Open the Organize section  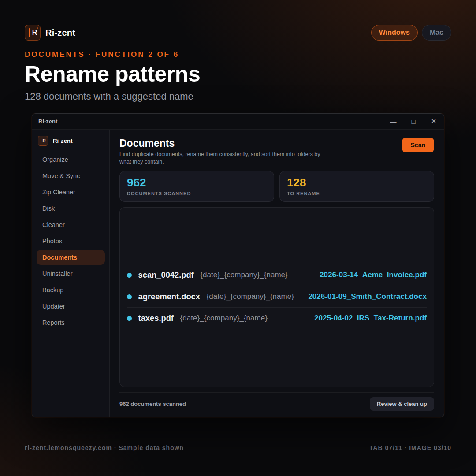[71, 160]
